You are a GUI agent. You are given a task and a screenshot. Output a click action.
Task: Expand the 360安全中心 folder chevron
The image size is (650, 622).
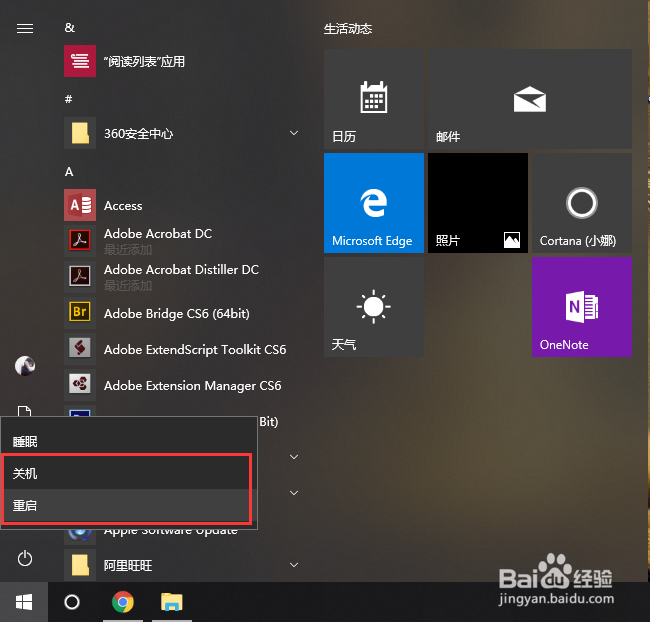pyautogui.click(x=294, y=133)
